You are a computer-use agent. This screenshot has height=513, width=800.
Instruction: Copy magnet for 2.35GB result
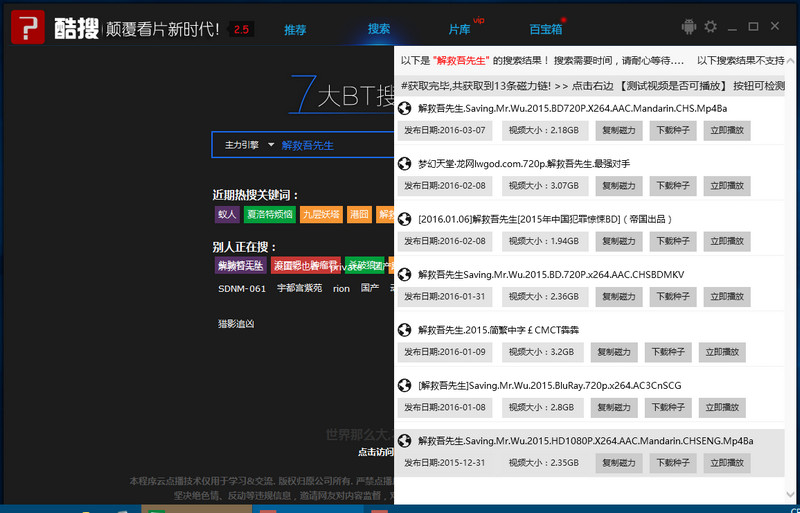tap(619, 463)
